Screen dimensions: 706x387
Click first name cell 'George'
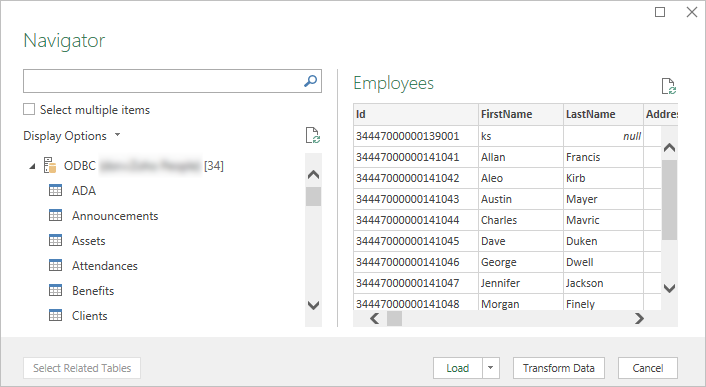pyautogui.click(x=520, y=262)
